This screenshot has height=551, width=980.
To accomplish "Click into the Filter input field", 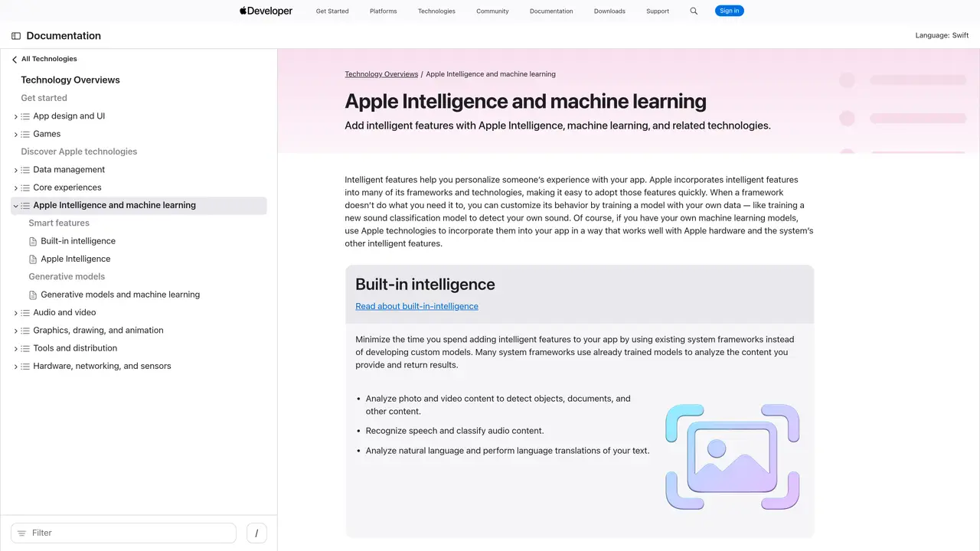I will click(x=123, y=533).
